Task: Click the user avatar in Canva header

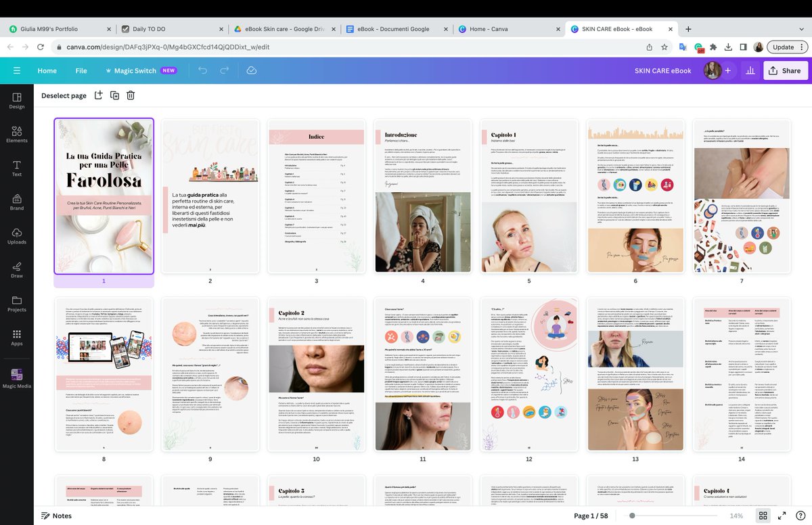Action: [713, 70]
